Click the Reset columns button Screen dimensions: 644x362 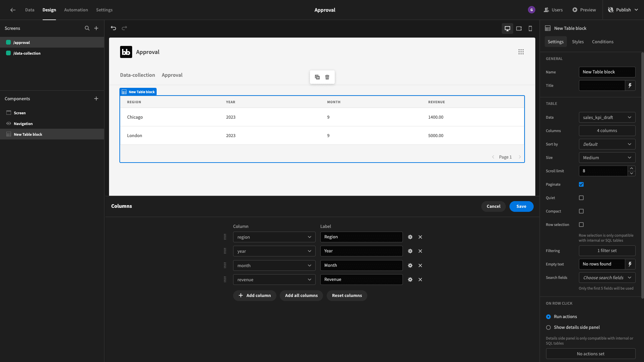coord(347,296)
